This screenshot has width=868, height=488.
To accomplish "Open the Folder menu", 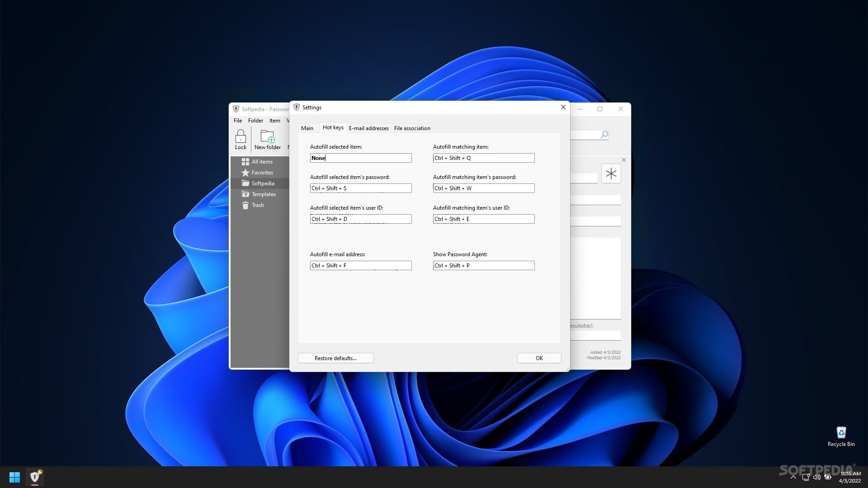I will 255,121.
